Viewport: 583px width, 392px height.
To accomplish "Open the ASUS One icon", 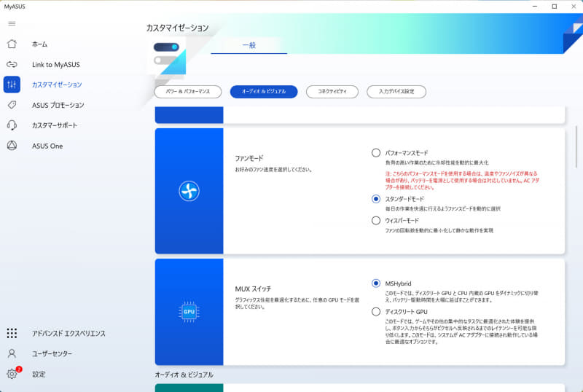I will [x=12, y=146].
